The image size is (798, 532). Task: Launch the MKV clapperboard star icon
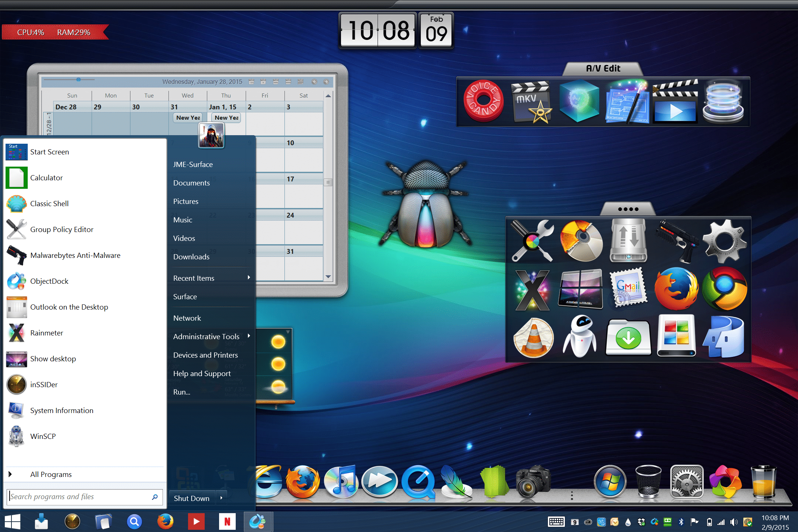click(x=531, y=102)
